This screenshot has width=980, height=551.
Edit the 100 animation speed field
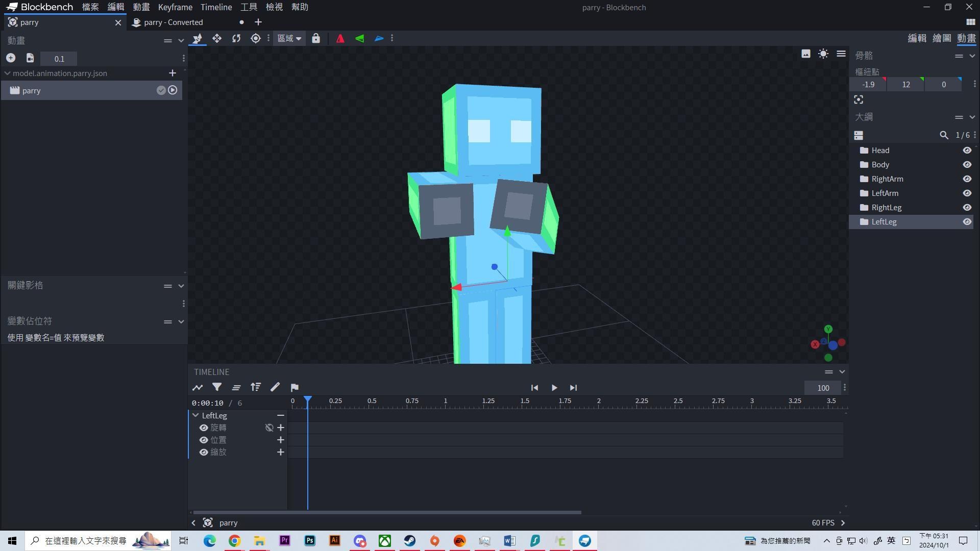point(822,388)
